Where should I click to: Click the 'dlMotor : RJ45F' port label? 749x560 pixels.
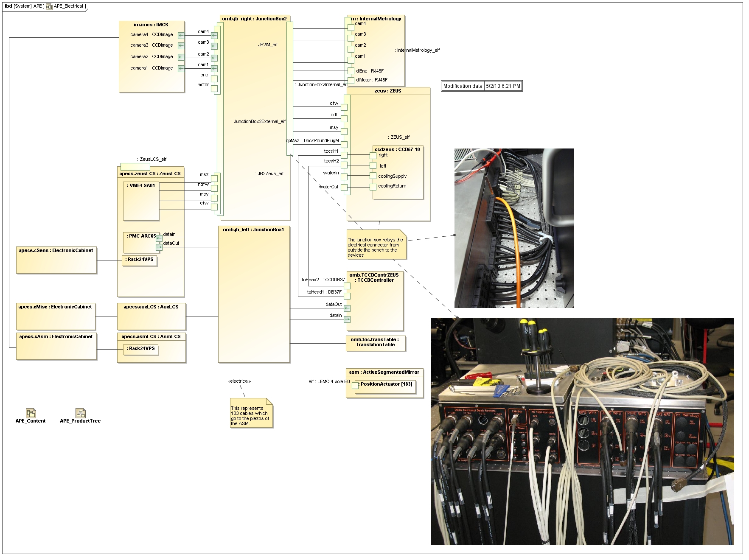[x=372, y=80]
